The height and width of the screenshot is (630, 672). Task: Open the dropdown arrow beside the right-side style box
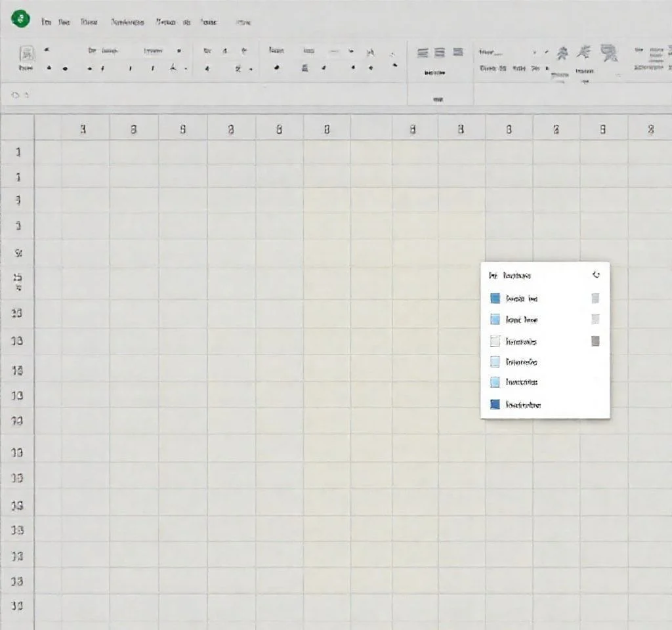tap(534, 51)
